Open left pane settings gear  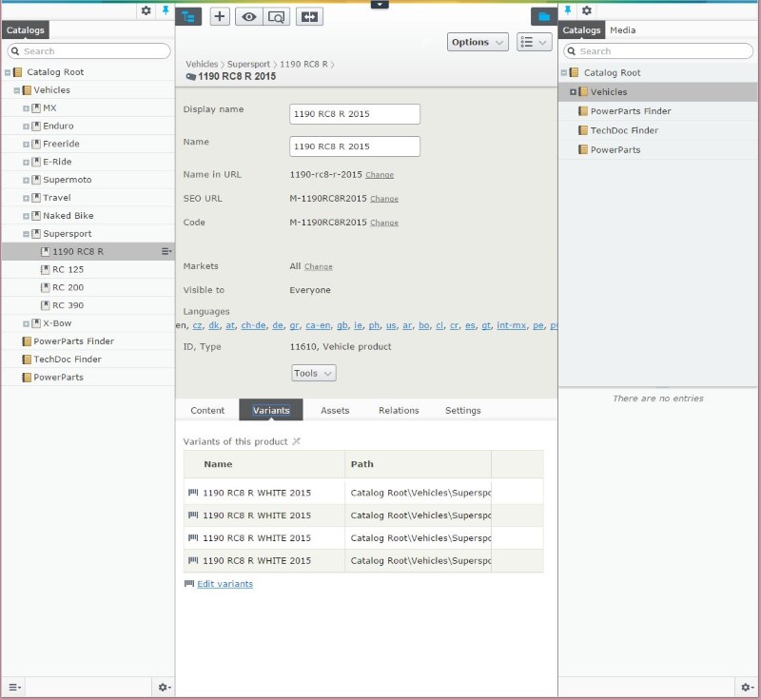point(146,10)
